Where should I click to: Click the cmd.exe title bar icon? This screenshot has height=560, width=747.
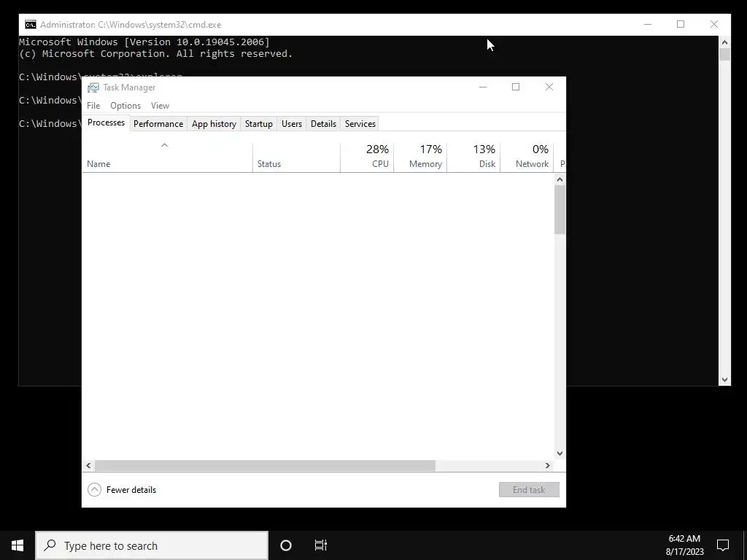tap(31, 25)
